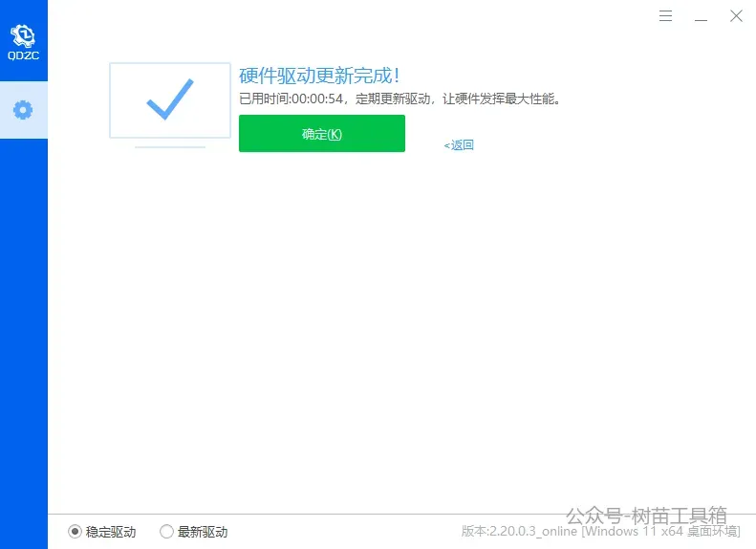The image size is (756, 549).
Task: Click the QDZC logo icon
Action: coord(23,42)
